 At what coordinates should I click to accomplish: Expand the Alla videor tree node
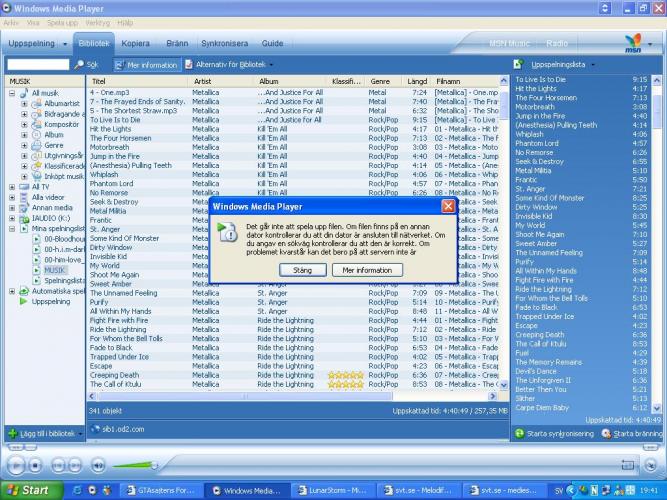tap(12, 197)
